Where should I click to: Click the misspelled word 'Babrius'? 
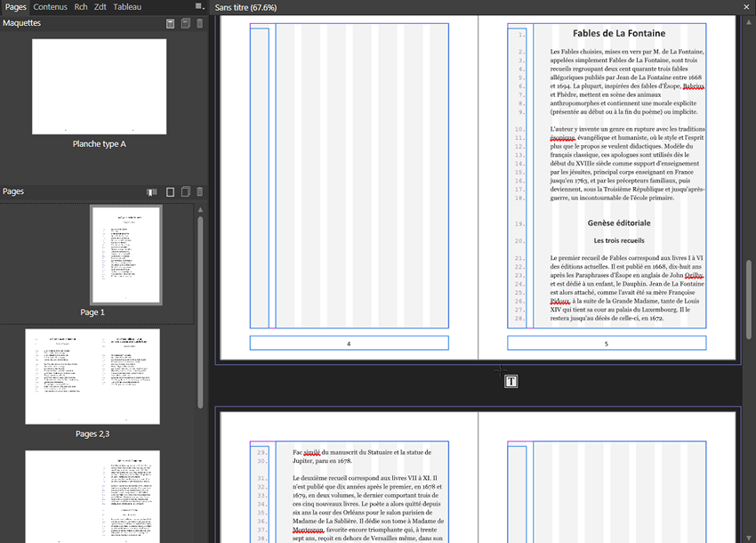[694, 86]
